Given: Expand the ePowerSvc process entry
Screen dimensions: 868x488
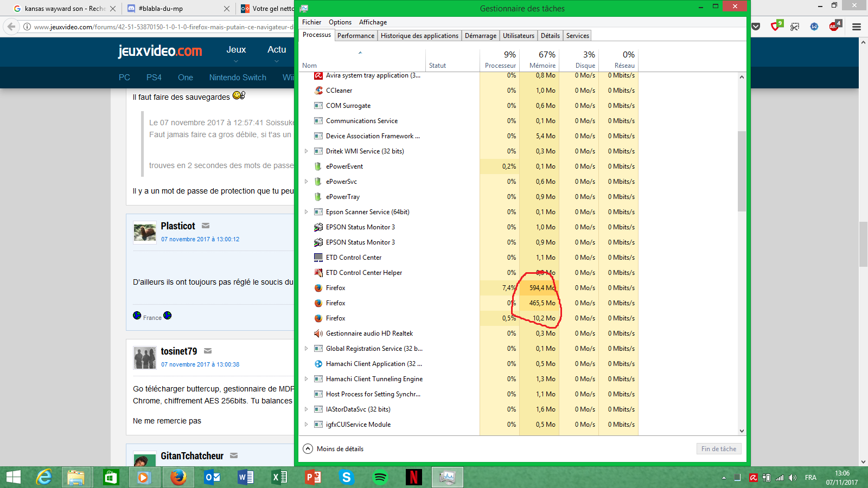Looking at the screenshot, I should (x=306, y=182).
